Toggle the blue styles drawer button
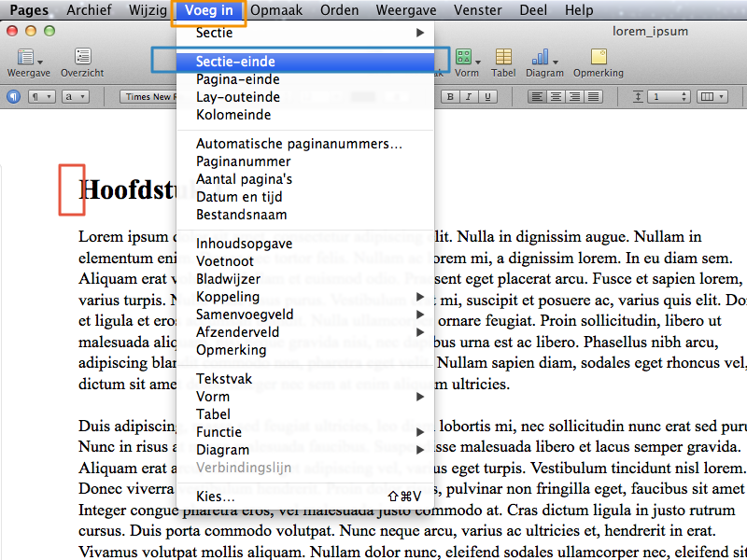 tap(13, 97)
